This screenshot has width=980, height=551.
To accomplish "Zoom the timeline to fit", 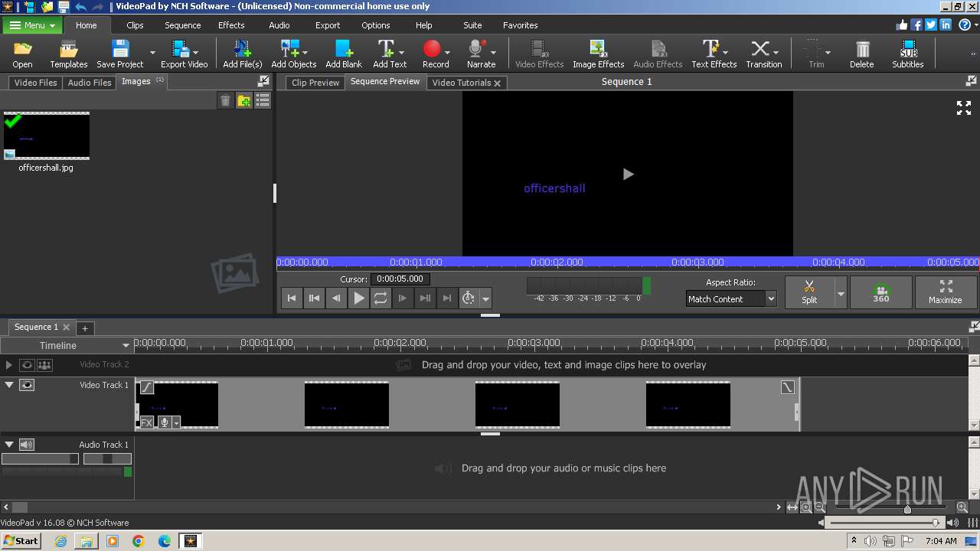I will click(x=792, y=507).
